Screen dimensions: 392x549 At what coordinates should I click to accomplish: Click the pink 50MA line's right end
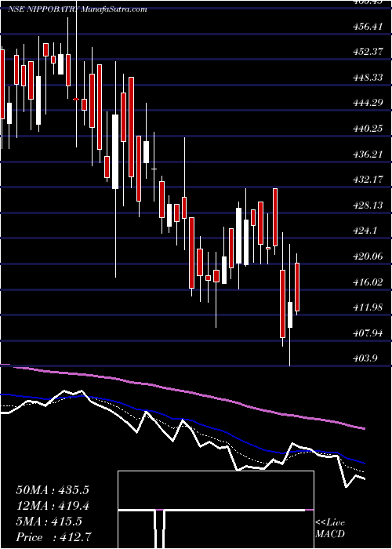[364, 428]
